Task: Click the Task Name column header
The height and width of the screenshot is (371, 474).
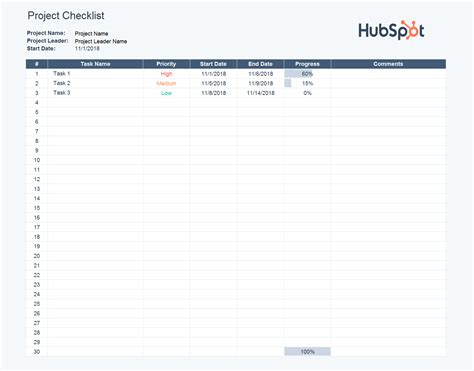Action: [x=95, y=64]
